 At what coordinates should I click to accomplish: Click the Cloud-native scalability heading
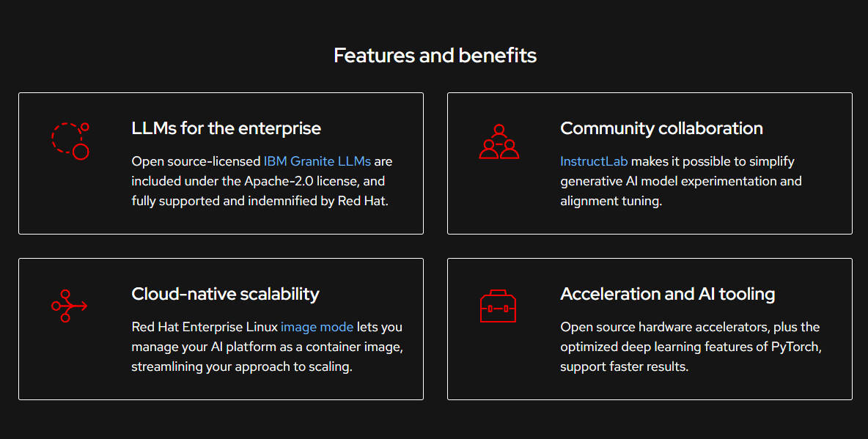[225, 294]
